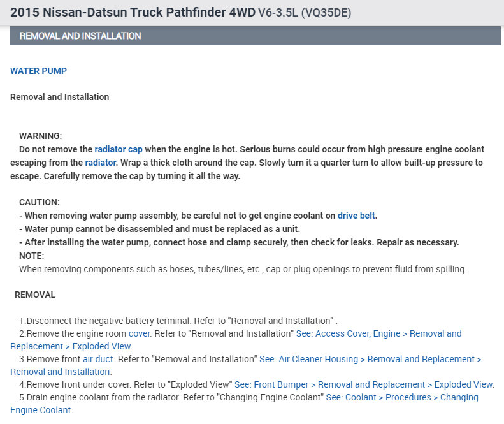Follow the blue radiator link in the warning

point(101,163)
